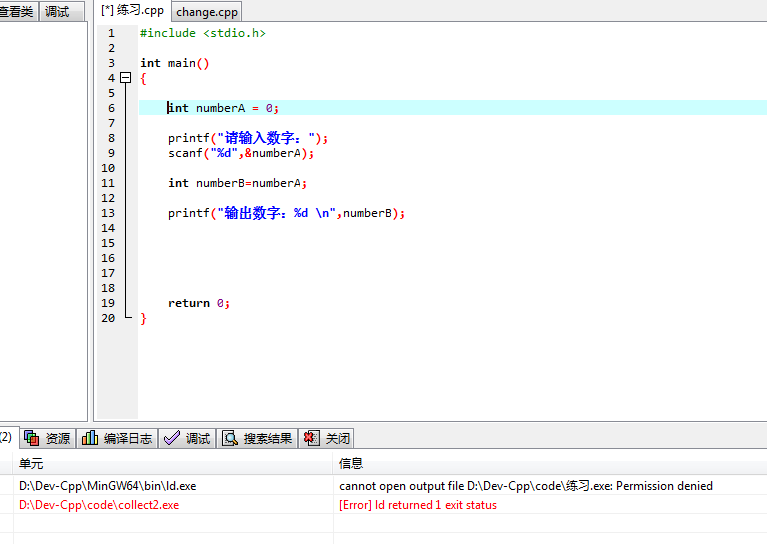Click line number 1 in gutter
The height and width of the screenshot is (544, 767).
112,33
